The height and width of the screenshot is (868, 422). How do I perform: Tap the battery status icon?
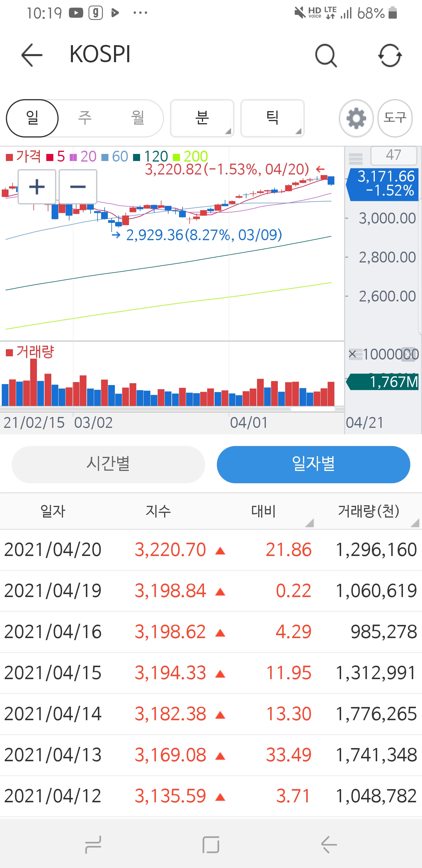tap(393, 13)
